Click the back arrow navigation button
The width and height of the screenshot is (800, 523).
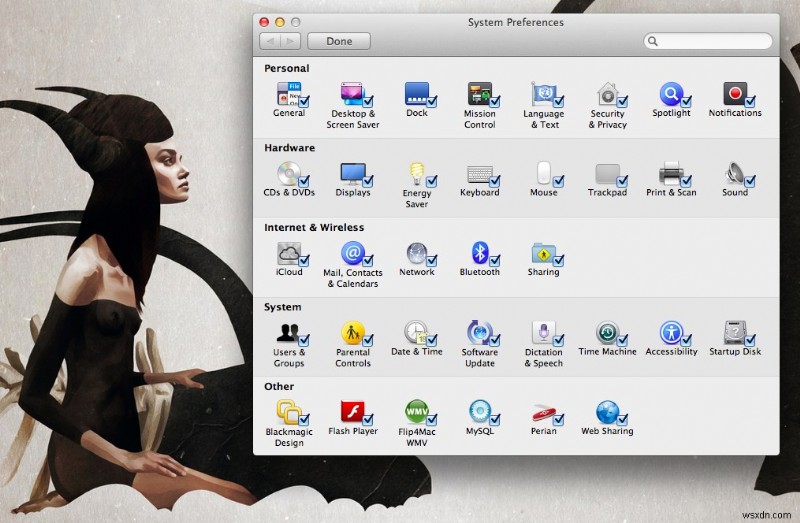click(x=270, y=41)
